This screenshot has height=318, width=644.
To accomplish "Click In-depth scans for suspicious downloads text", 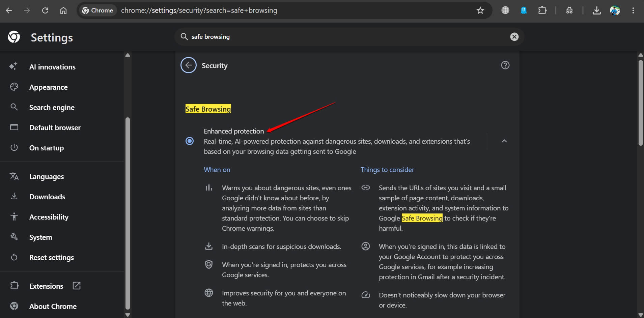I will tap(281, 247).
